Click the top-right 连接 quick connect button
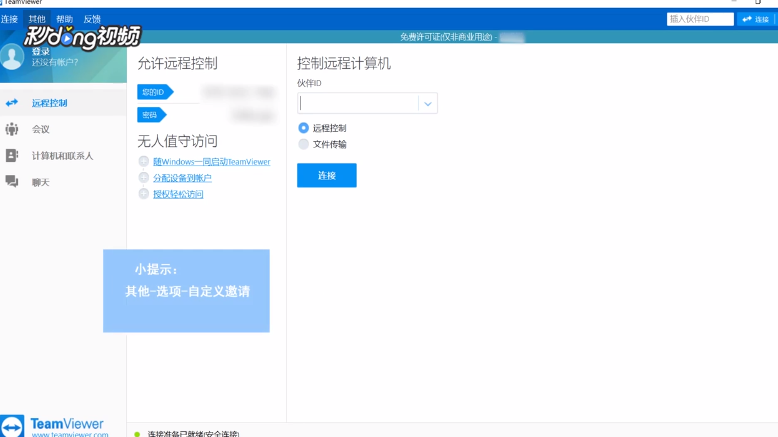Image resolution: width=778 pixels, height=437 pixels. 756,19
